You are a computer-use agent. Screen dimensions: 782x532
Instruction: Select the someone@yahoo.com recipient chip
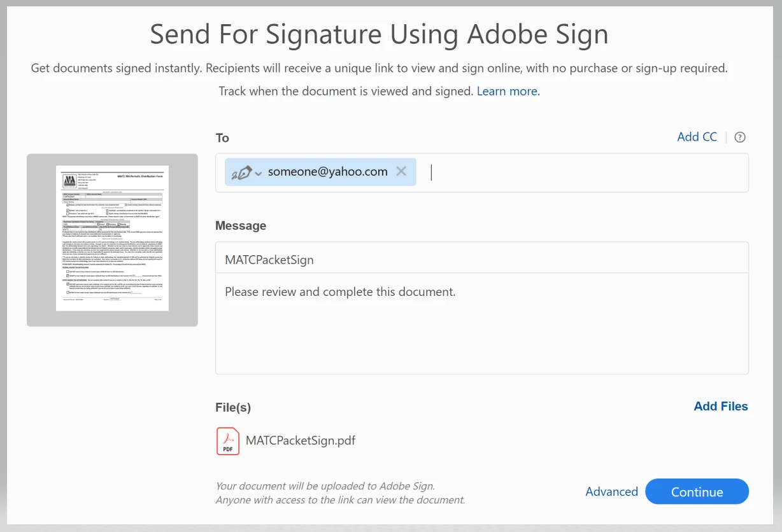click(320, 172)
